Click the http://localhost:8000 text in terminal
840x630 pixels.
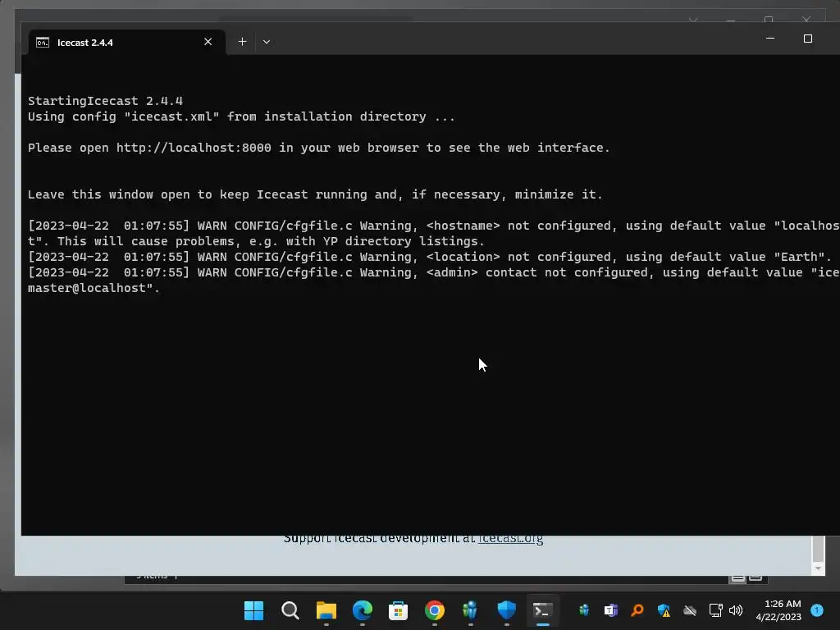coord(194,148)
